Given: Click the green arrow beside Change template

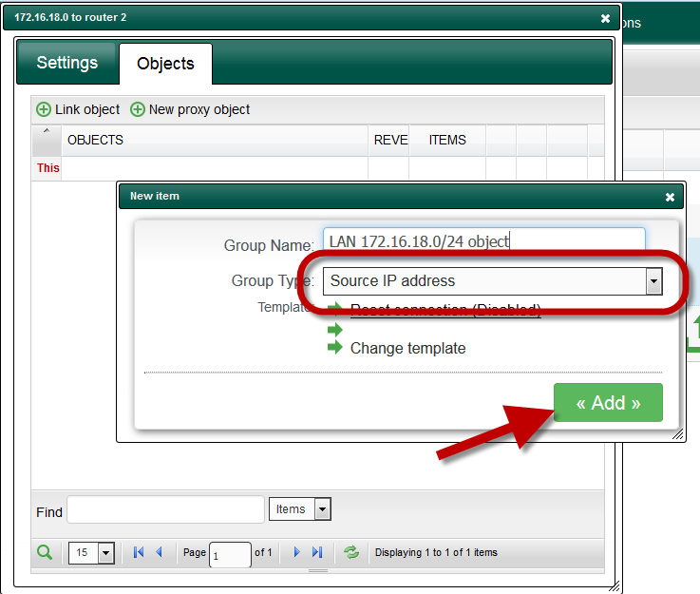Looking at the screenshot, I should pyautogui.click(x=335, y=347).
